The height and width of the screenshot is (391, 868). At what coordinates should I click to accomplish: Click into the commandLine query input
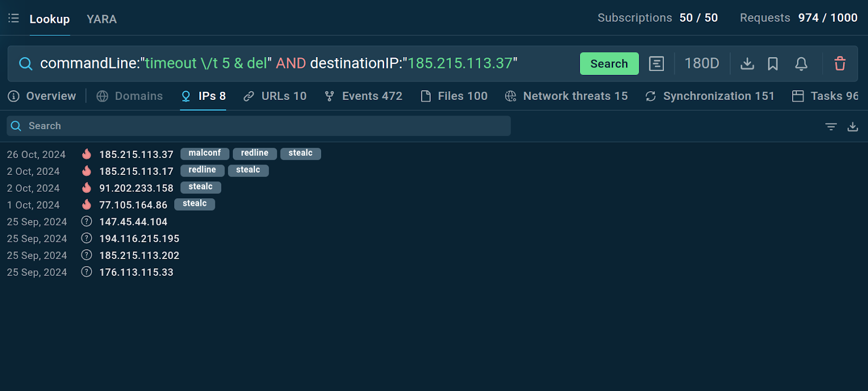(x=279, y=64)
